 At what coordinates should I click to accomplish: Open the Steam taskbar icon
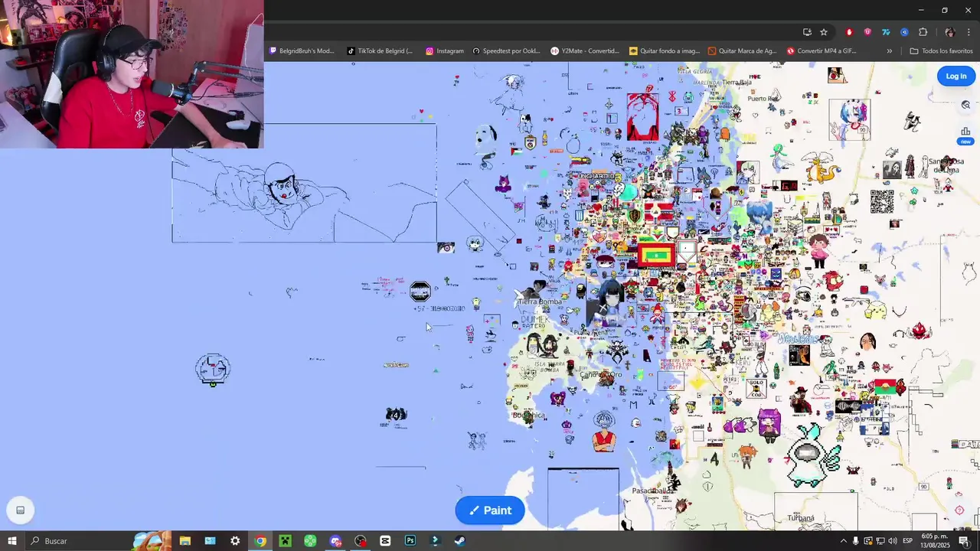click(460, 541)
